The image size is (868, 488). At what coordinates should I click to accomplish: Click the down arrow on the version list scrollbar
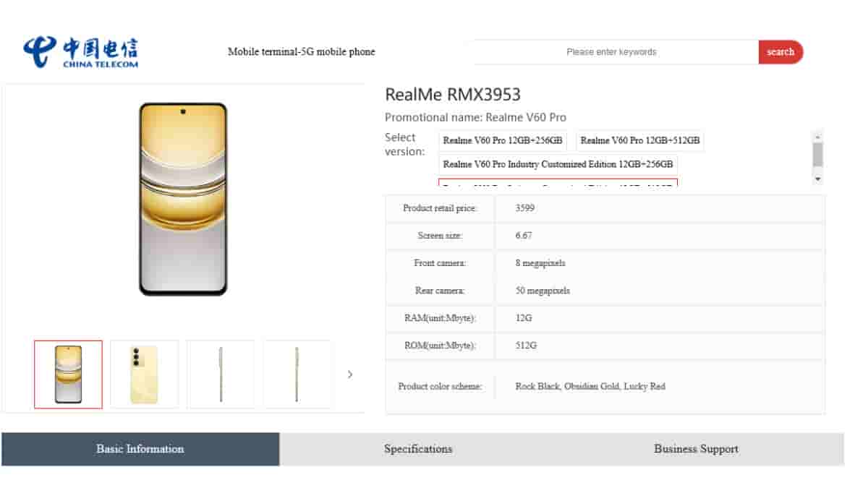817,179
